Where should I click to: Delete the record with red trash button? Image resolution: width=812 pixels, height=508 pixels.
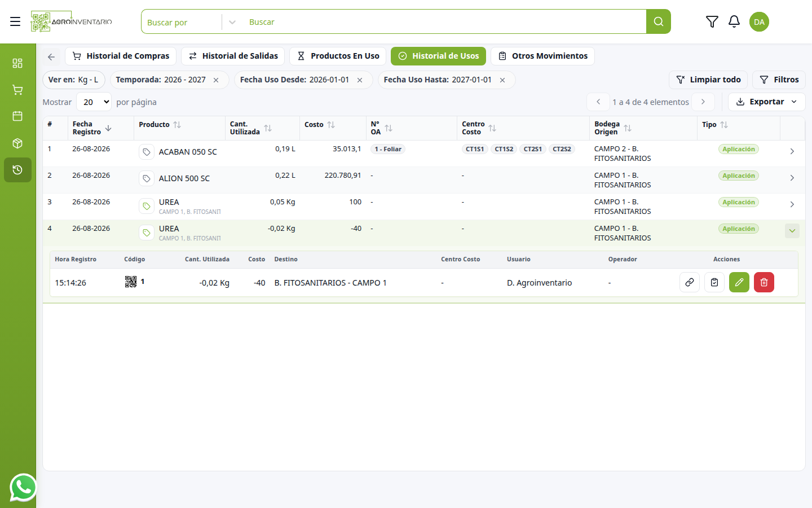click(764, 282)
